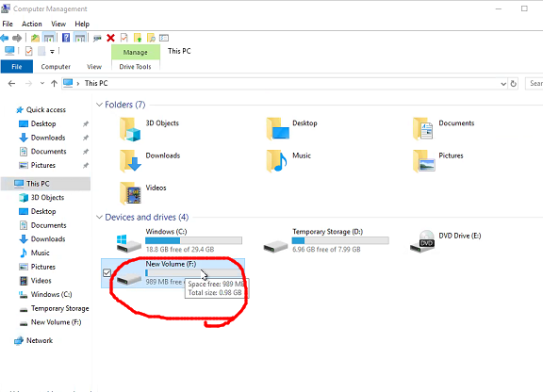Screen dimensions: 543x392
Task: Click the red X delete toolbar icon
Action: click(x=110, y=38)
